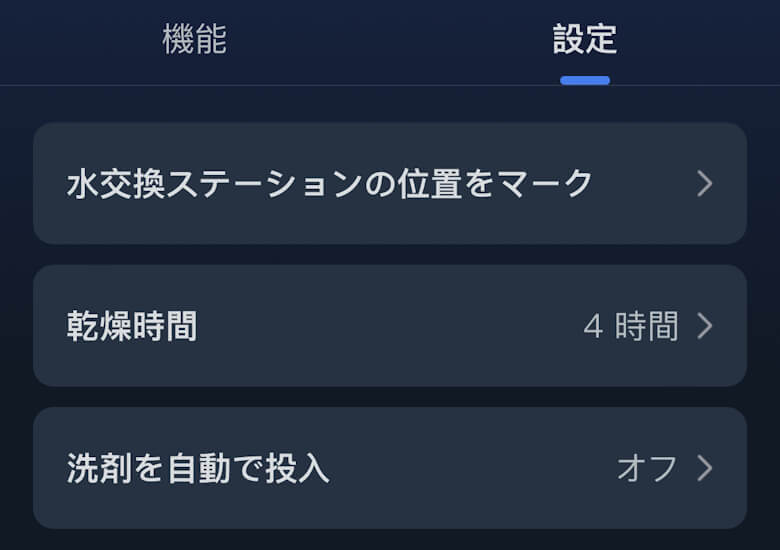Tap the right arrow icon after マーク text
This screenshot has height=550, width=780.
(x=705, y=184)
